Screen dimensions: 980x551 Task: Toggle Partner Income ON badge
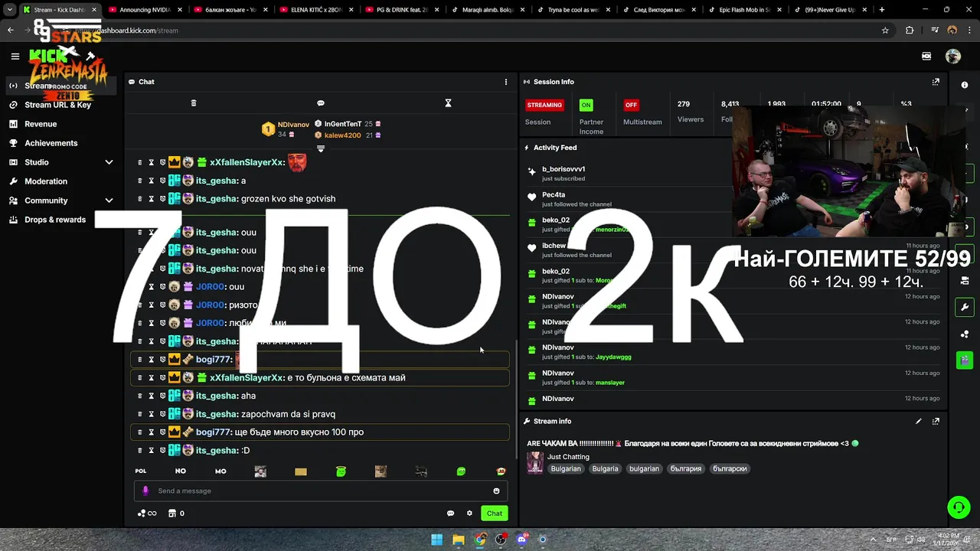point(586,105)
